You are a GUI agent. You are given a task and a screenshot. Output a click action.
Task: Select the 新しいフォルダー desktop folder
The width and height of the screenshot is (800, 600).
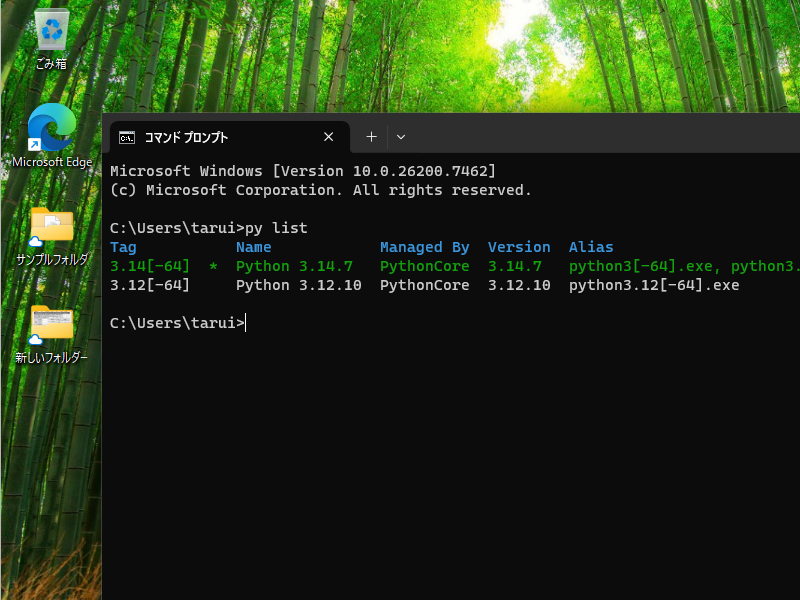52,335
